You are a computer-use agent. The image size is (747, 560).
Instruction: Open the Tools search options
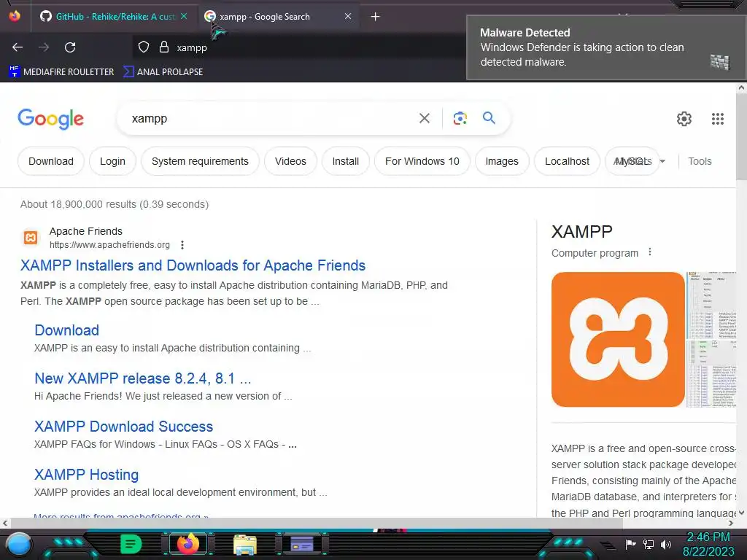pyautogui.click(x=700, y=161)
